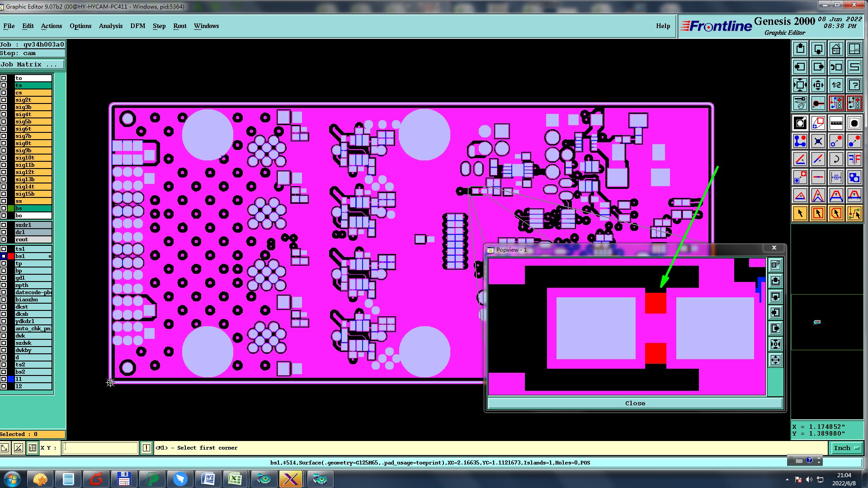Viewport: 868px width, 488px height.
Task: Click the delete point X tool
Action: (x=818, y=141)
